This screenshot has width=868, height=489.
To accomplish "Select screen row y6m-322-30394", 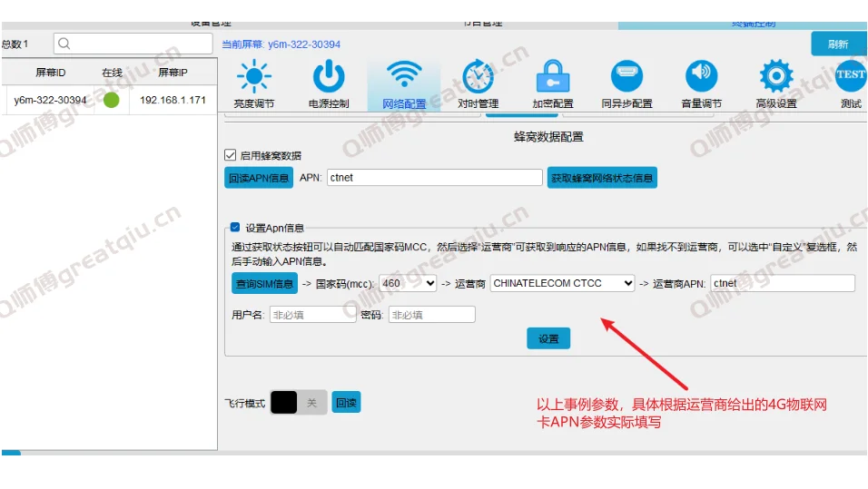I will click(x=51, y=100).
